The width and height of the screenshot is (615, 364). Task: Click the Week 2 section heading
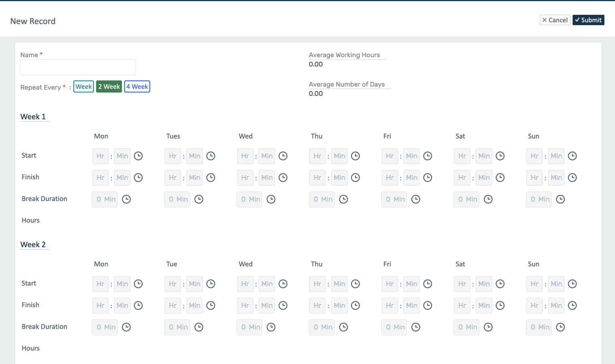[34, 244]
